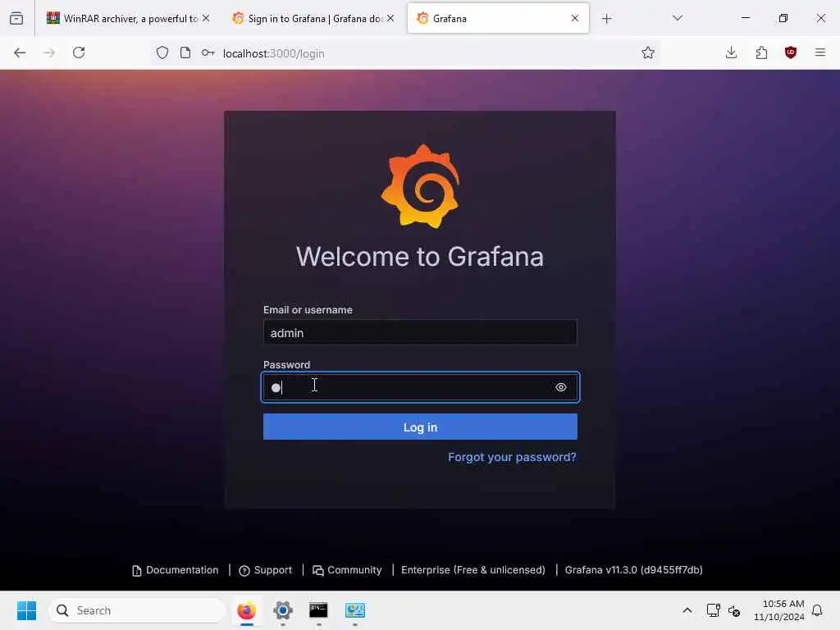Toggle password visibility eye icon
The width and height of the screenshot is (840, 630).
561,387
